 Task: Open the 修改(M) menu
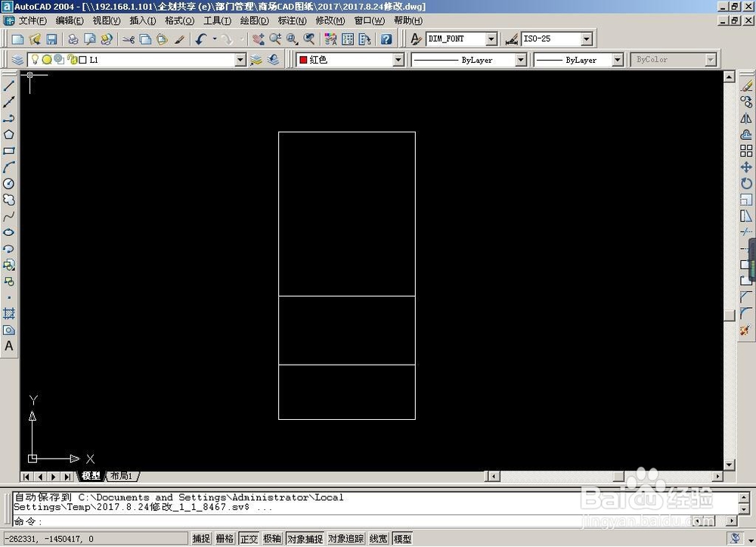330,20
